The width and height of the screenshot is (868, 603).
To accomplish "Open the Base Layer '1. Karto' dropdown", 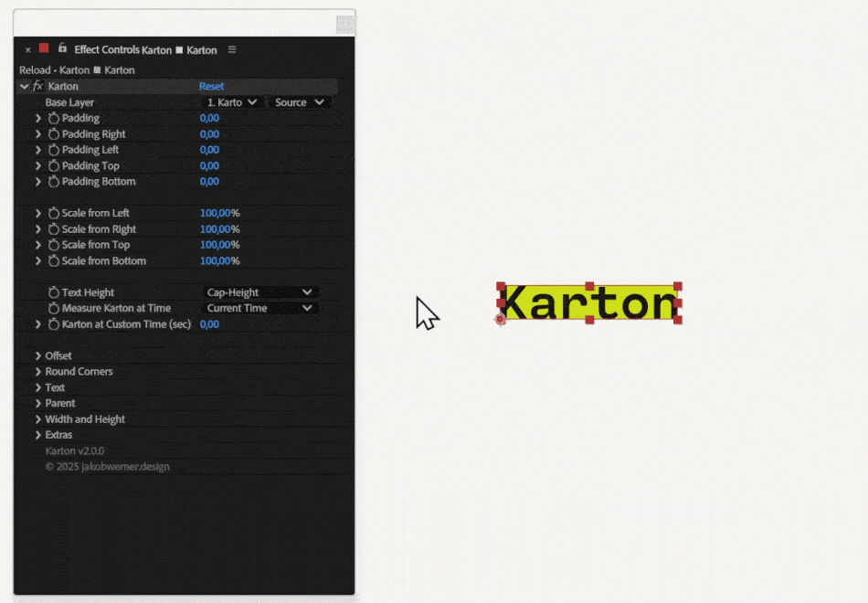I will 234,102.
